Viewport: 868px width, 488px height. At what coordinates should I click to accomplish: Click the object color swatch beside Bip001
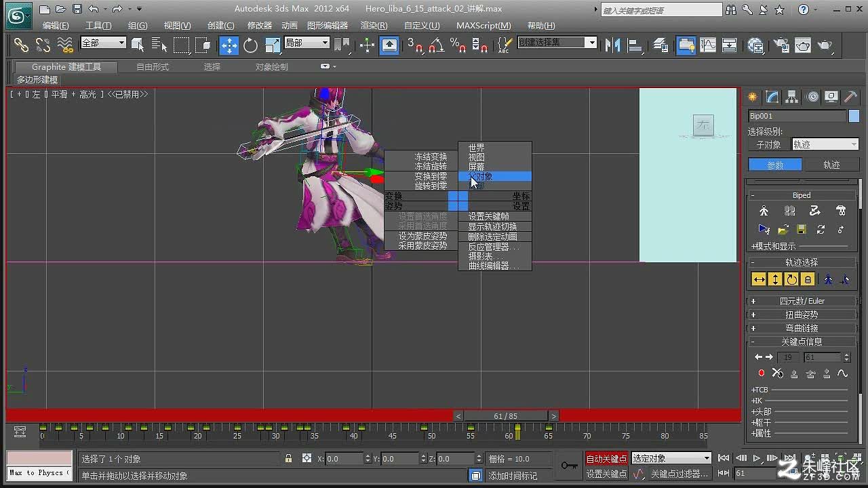coord(854,116)
